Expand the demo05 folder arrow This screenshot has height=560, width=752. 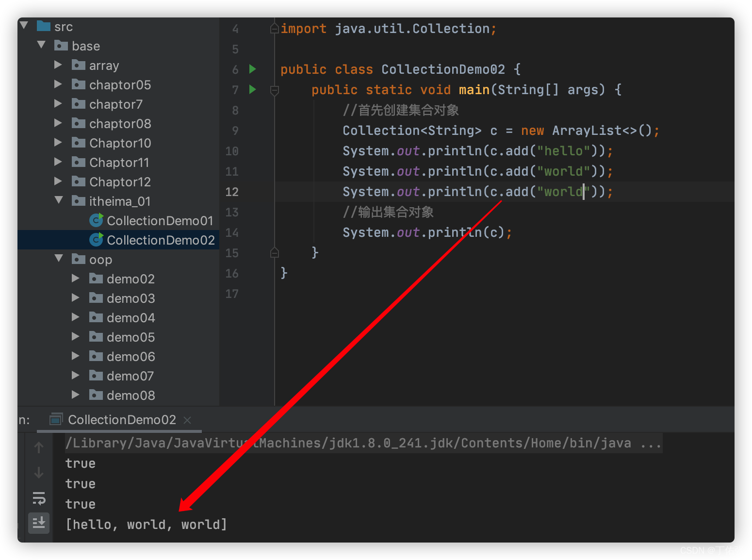(x=76, y=336)
